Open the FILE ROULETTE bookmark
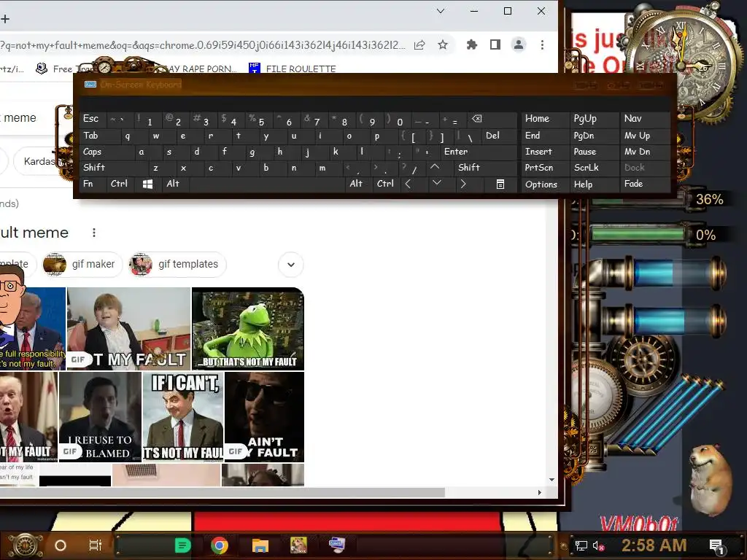The image size is (747, 560). pos(293,69)
